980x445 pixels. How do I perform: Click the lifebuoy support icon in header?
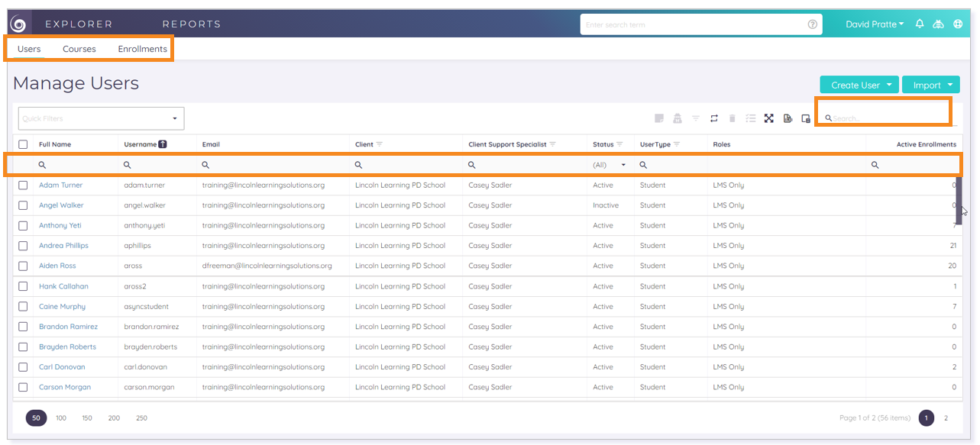pyautogui.click(x=958, y=24)
